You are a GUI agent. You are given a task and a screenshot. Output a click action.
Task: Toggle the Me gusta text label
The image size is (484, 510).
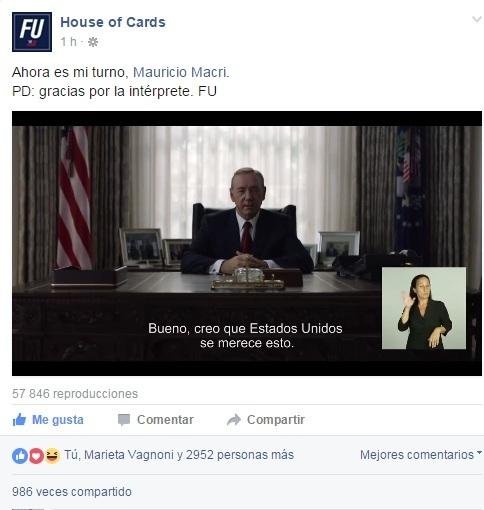pos(58,420)
